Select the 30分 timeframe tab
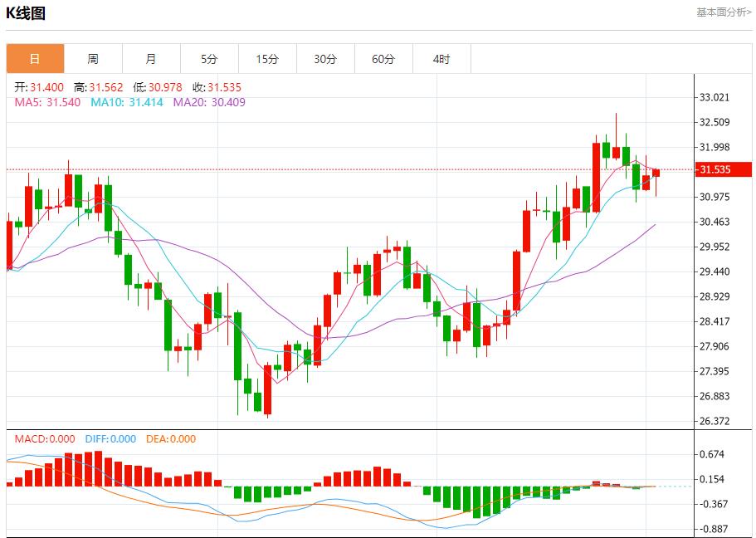 tap(325, 59)
